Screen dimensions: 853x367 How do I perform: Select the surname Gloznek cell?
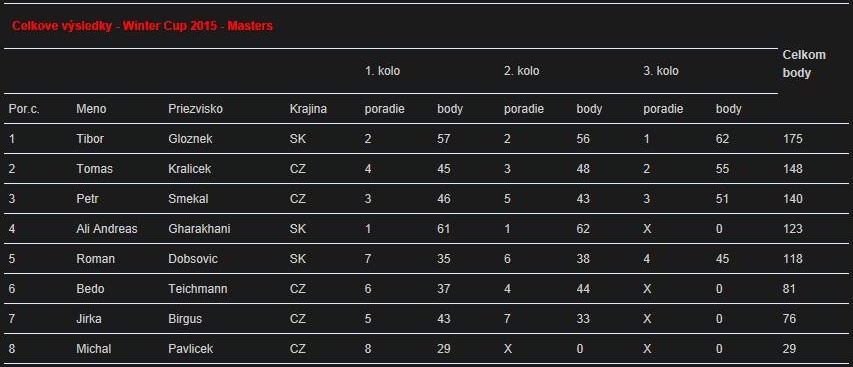point(190,139)
